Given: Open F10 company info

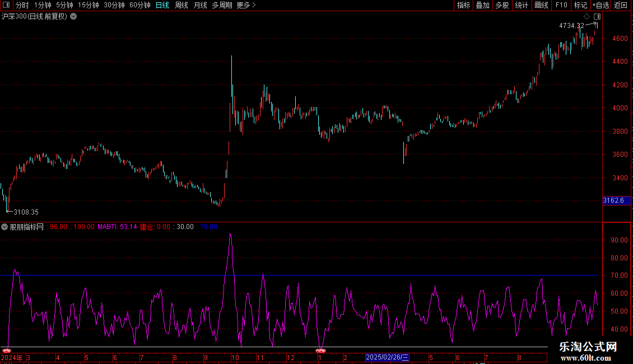Looking at the screenshot, I should (x=561, y=5).
